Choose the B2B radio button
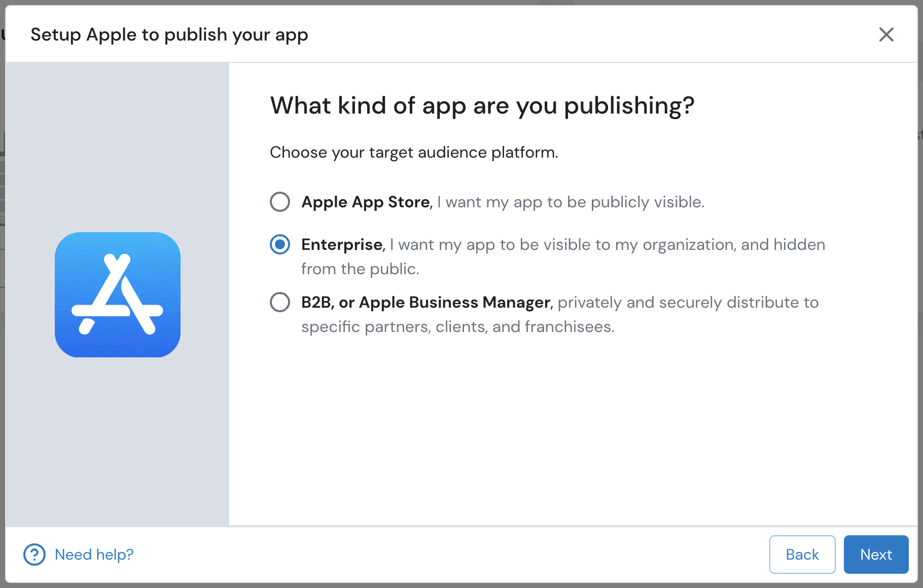 click(280, 302)
